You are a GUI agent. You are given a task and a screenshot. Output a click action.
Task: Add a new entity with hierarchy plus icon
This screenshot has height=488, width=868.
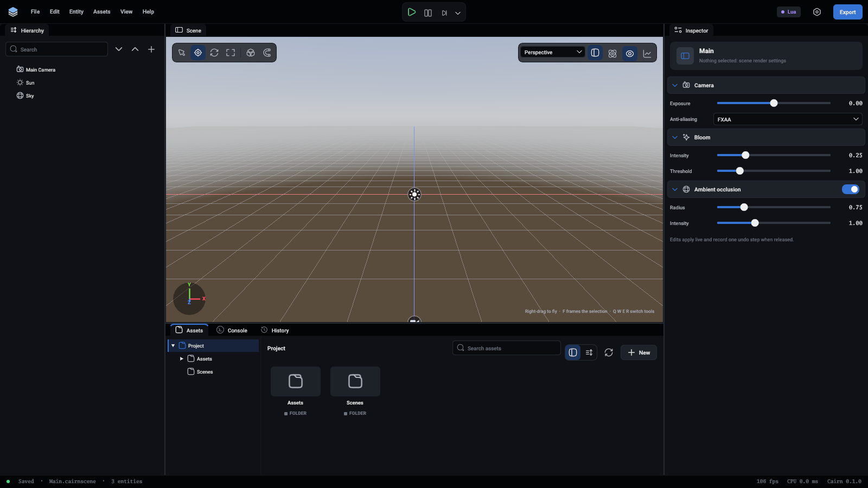(151, 49)
